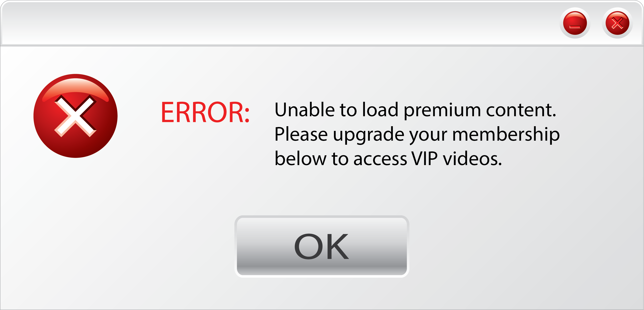Click the word "VIP" in the message
The width and height of the screenshot is (644, 310).
(x=424, y=159)
